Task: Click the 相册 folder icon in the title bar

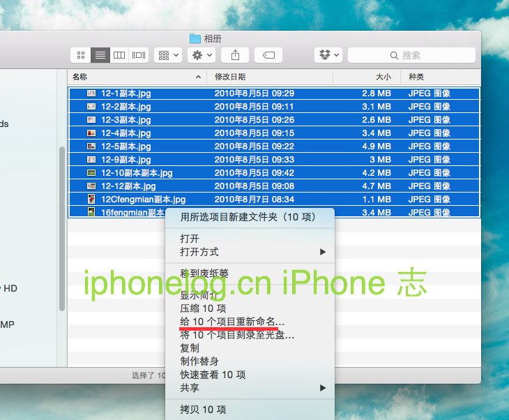Action: click(195, 38)
